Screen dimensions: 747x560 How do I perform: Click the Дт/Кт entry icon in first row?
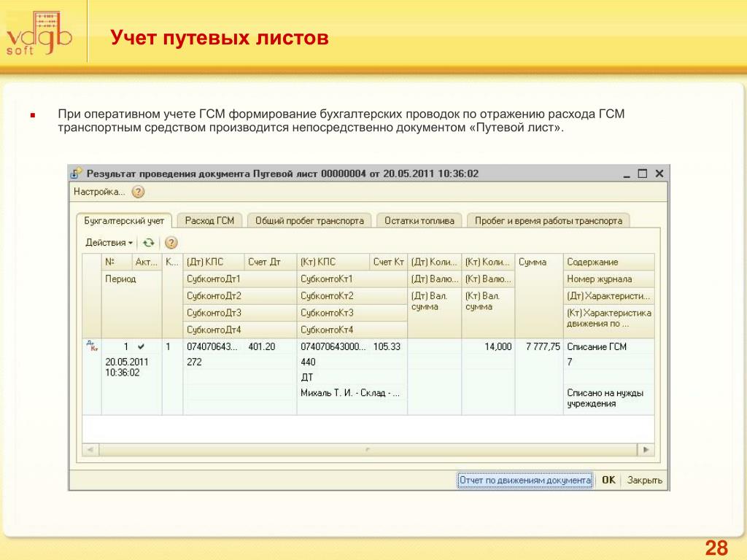[x=91, y=346]
